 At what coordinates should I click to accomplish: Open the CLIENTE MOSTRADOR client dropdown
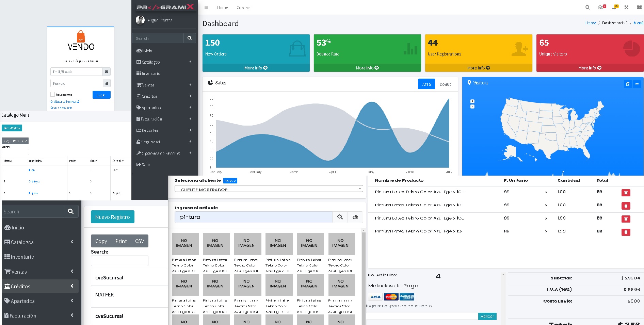(269, 189)
